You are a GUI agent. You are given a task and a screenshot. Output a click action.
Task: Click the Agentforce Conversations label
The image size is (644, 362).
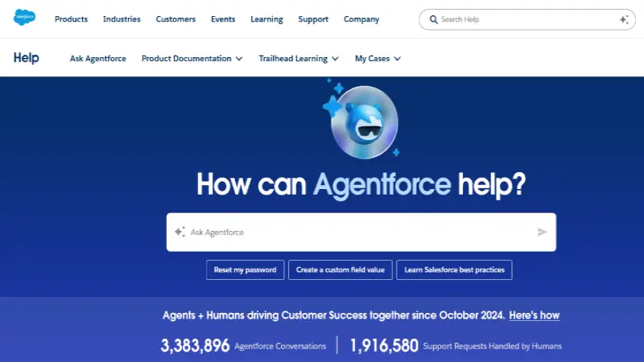(280, 347)
